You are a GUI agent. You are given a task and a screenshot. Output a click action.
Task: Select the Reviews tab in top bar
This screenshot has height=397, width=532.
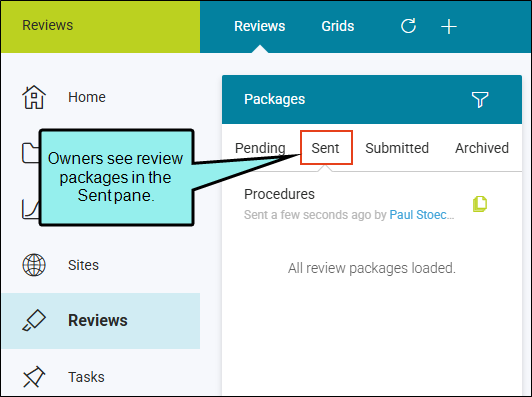[x=260, y=26]
